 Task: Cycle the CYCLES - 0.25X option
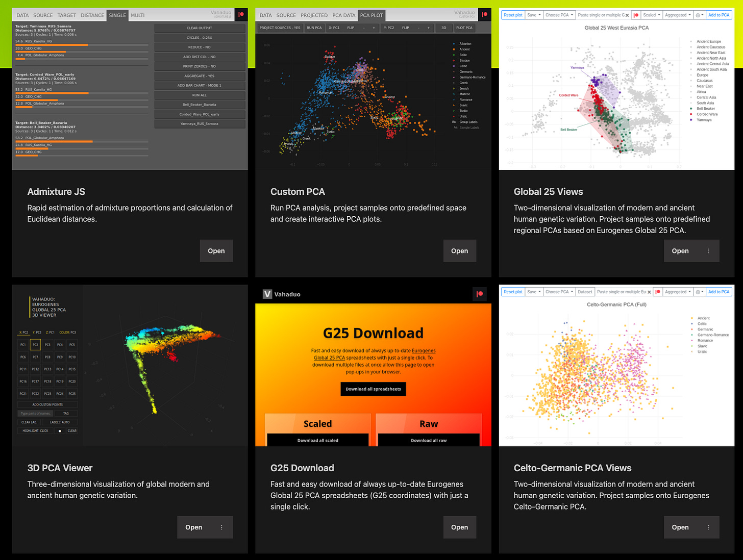(200, 37)
